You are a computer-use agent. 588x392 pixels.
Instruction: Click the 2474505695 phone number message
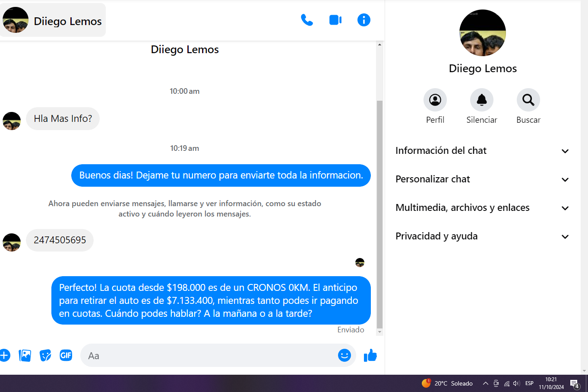coord(60,240)
